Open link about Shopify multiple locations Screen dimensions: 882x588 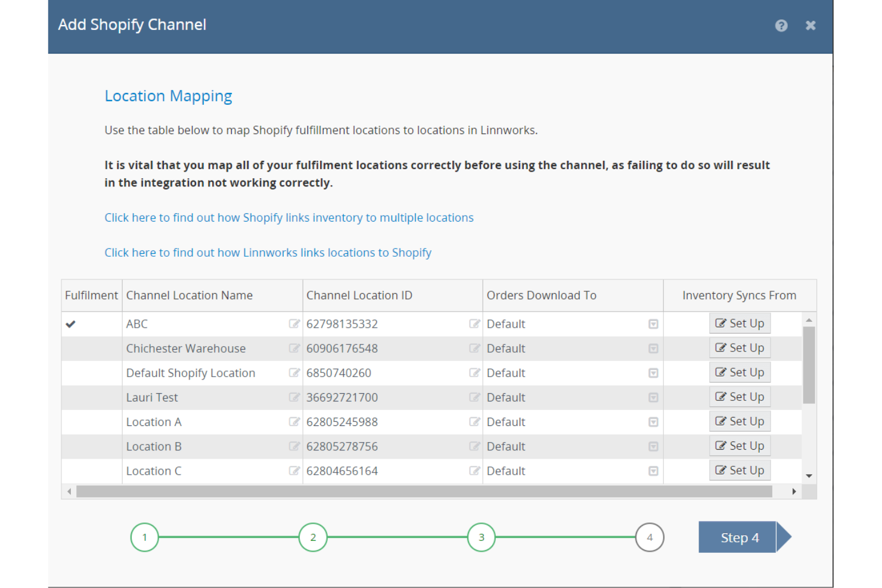(289, 217)
